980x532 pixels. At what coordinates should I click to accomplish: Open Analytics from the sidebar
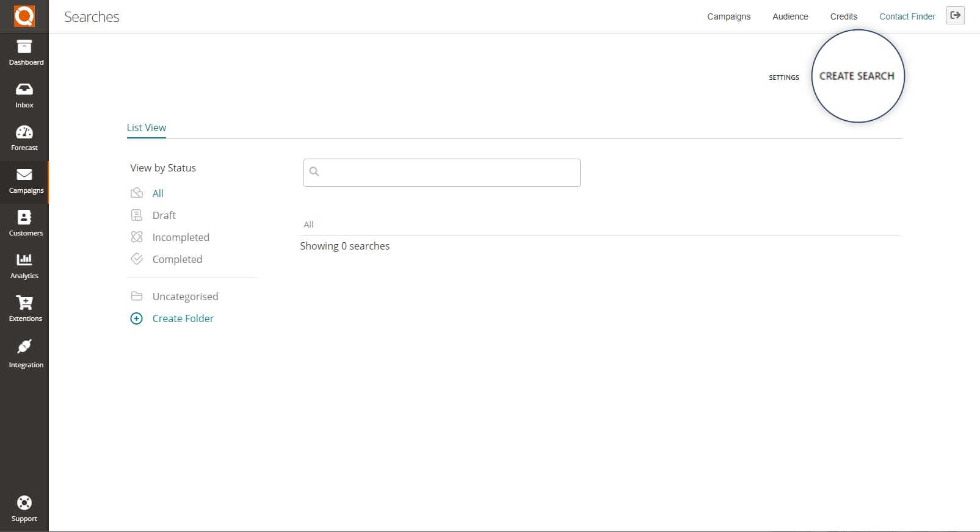[x=24, y=267]
